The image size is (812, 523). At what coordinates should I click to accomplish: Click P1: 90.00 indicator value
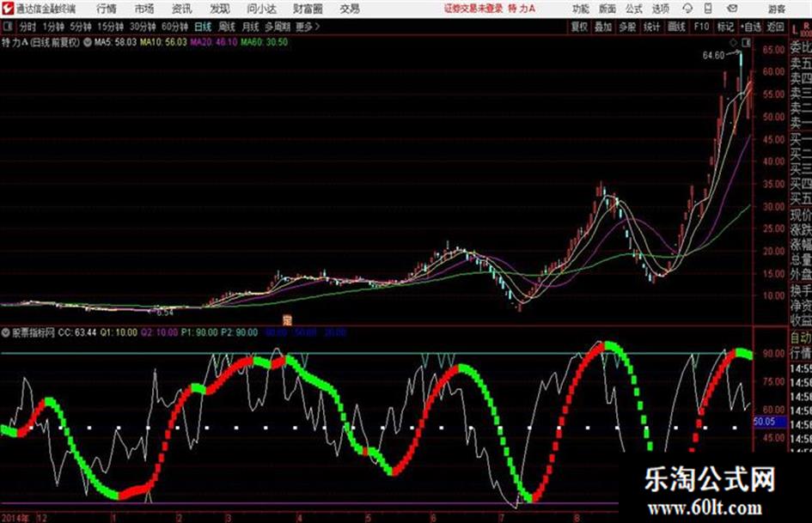coord(198,332)
